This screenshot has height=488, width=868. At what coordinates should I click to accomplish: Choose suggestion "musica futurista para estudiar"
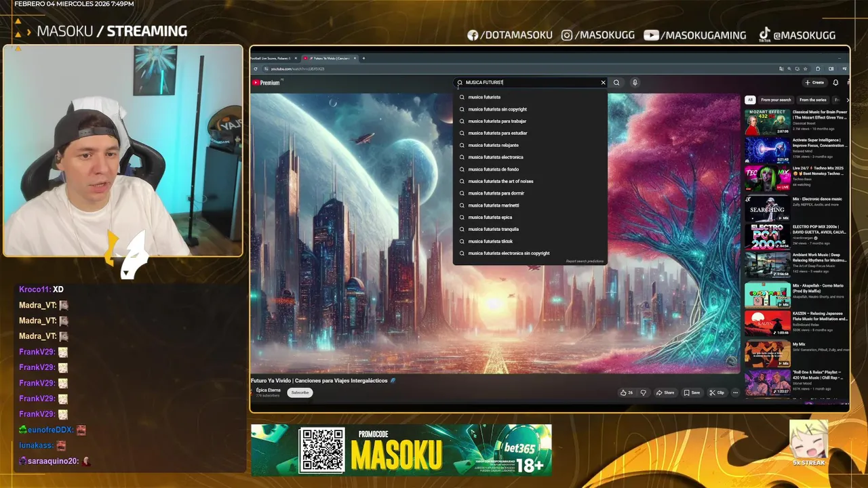pos(530,133)
